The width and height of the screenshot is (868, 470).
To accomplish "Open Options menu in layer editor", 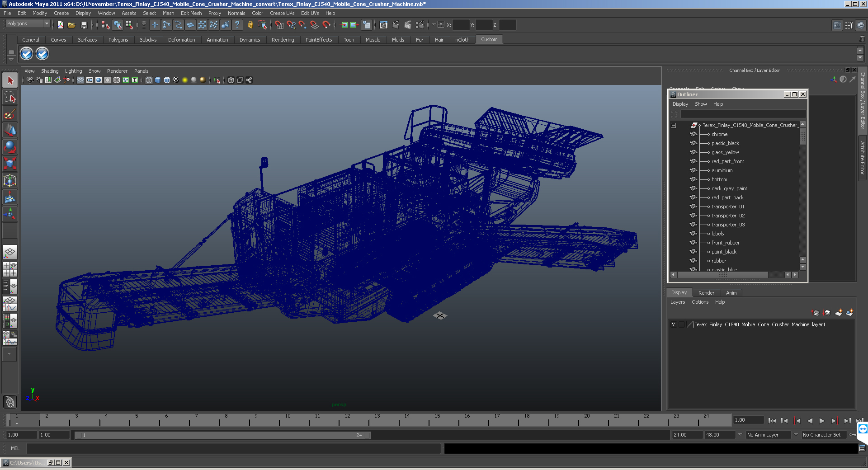I will [700, 302].
